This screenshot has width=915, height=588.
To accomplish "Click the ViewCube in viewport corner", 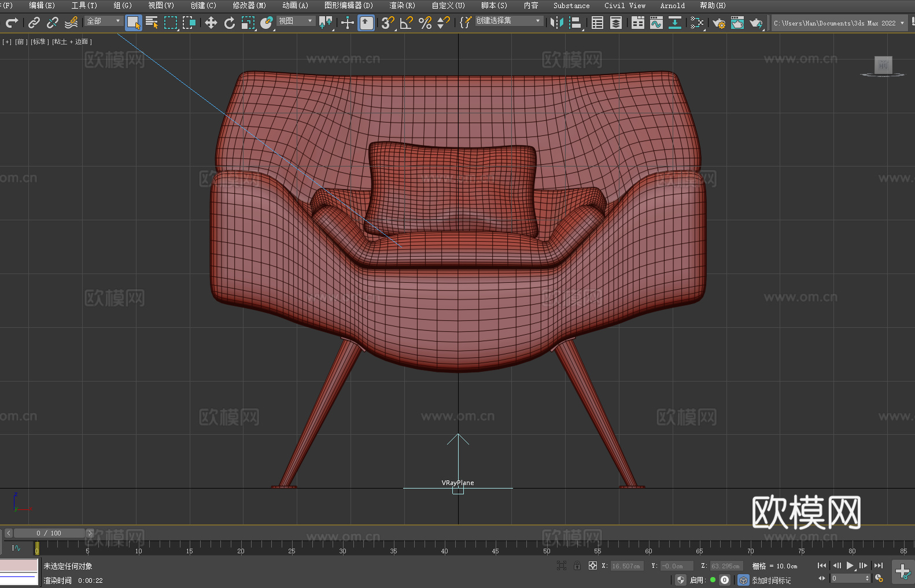I will pyautogui.click(x=883, y=65).
